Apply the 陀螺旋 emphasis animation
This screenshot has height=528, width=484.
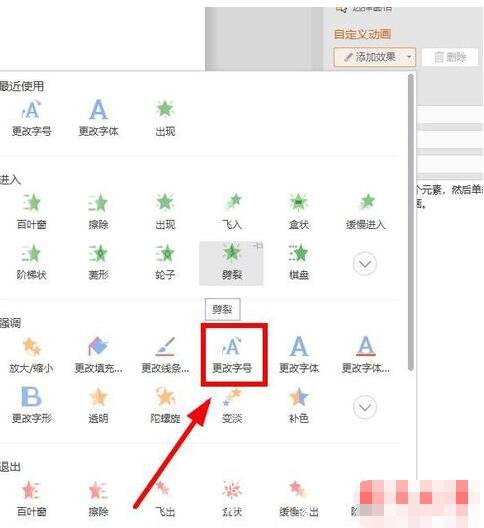pos(165,406)
